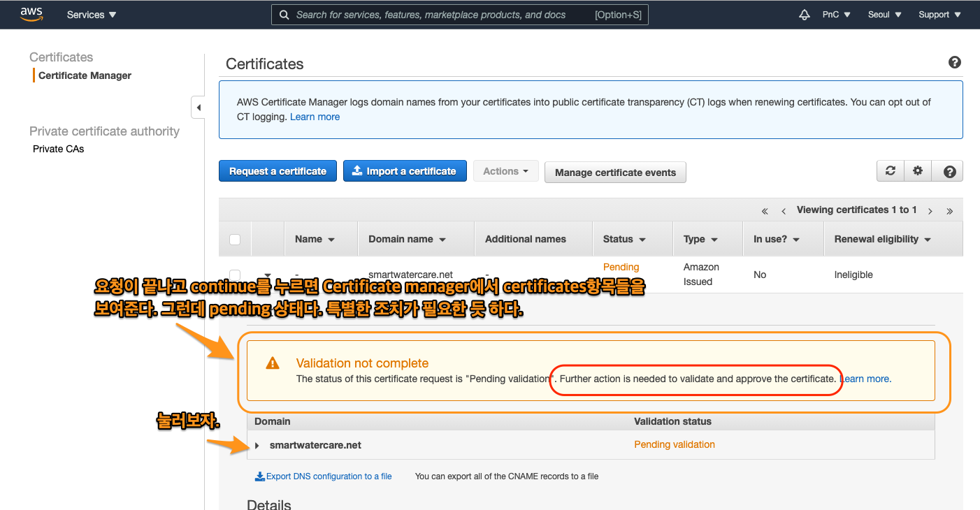This screenshot has width=980, height=510.
Task: Select Private CAs in sidebar
Action: tap(59, 149)
